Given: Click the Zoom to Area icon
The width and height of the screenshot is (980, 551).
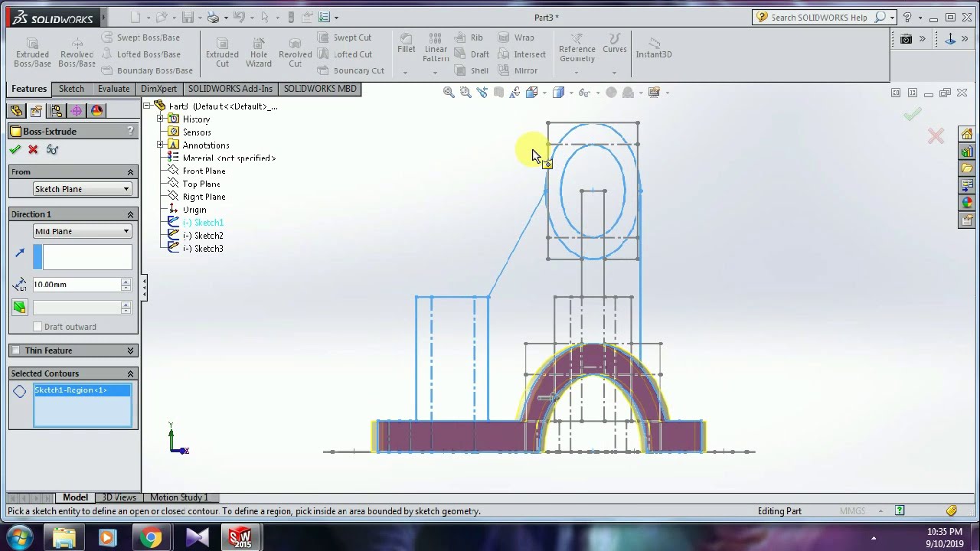Looking at the screenshot, I should tap(465, 93).
